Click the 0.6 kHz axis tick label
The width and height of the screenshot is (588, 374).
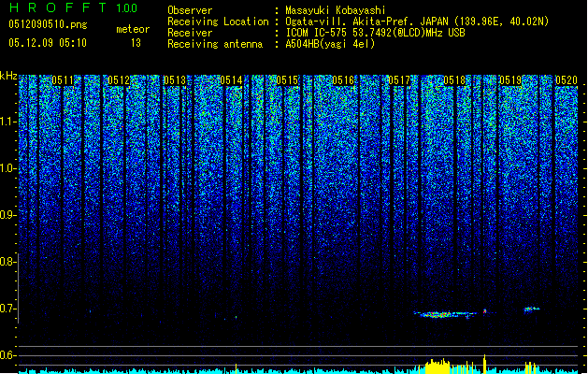[x=7, y=355]
